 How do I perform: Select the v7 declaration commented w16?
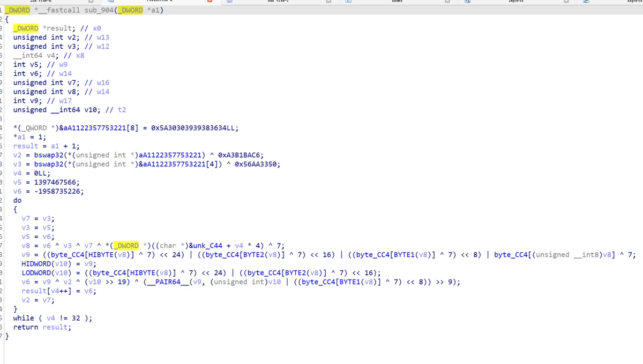click(61, 83)
